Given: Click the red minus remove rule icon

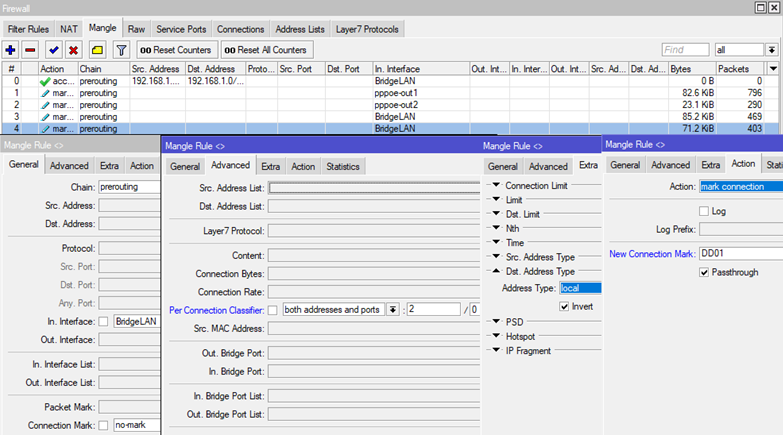Looking at the screenshot, I should coord(31,49).
